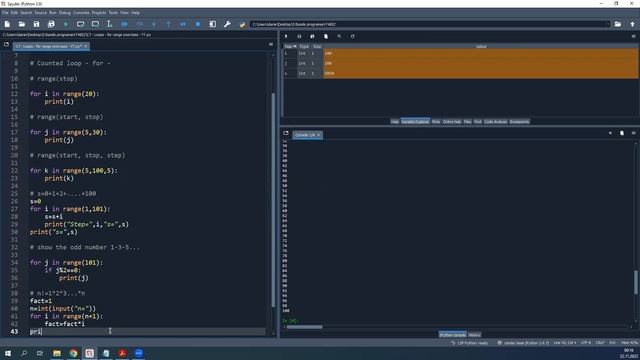640x360 pixels.
Task: Open the Edit menu
Action: [14, 13]
